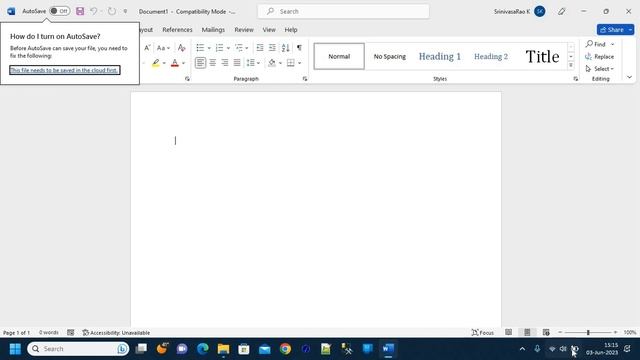Undo the last action

coord(94,11)
